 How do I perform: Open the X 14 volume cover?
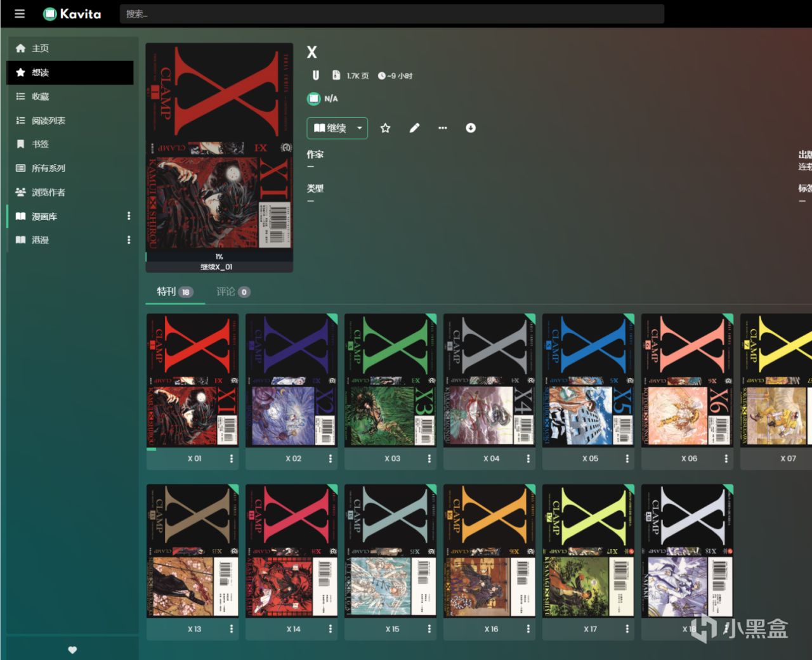click(x=292, y=551)
